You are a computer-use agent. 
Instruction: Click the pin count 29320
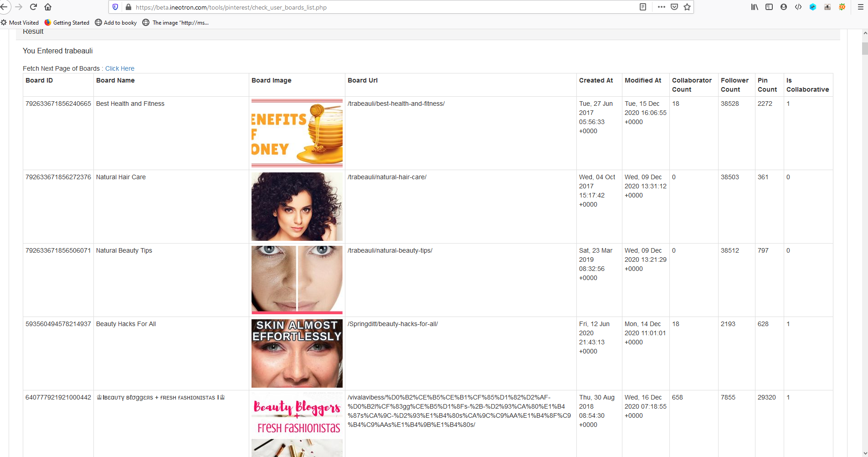coord(767,397)
